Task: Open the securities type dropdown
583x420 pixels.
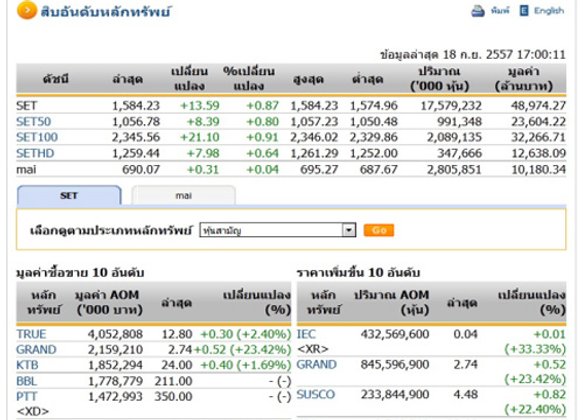Action: 277,230
